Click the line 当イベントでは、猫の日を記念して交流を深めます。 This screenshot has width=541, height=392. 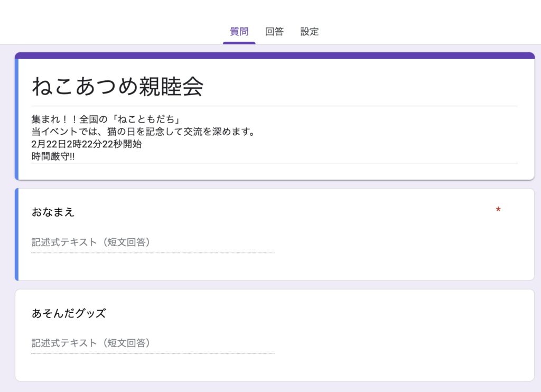144,132
